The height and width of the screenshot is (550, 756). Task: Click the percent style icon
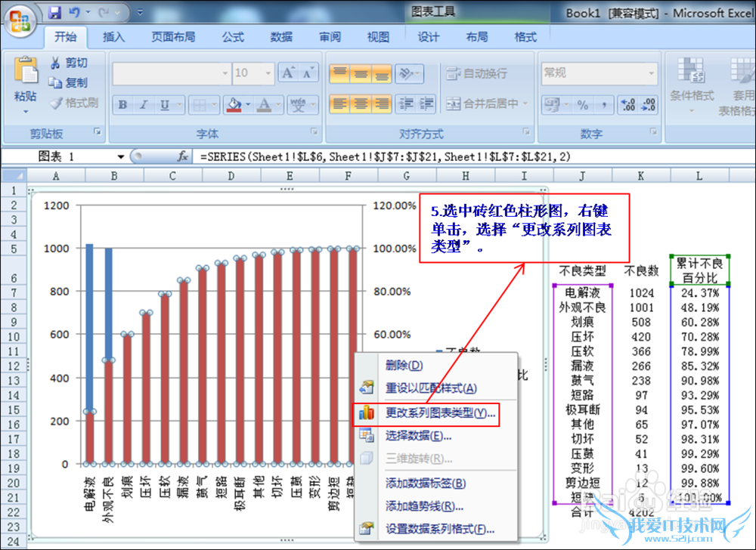[583, 105]
